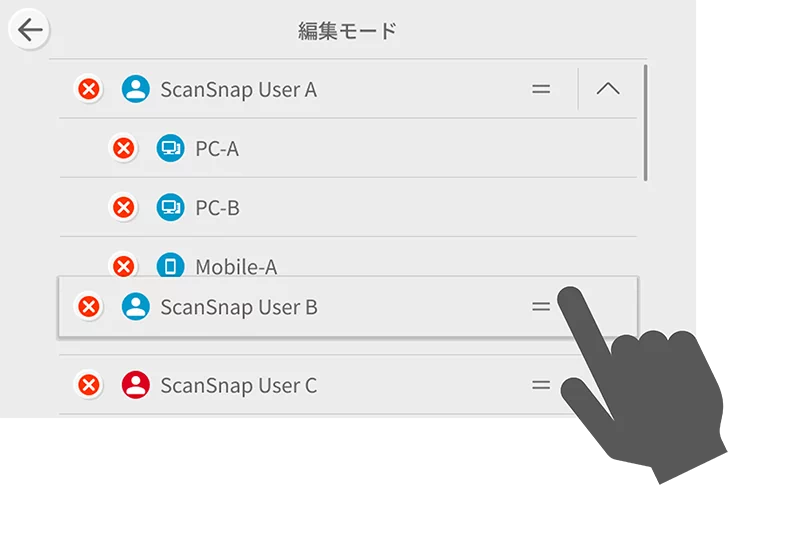Screen dimensions: 800x543
Task: Click the reorder handle for ScanSnap User B
Action: (541, 307)
